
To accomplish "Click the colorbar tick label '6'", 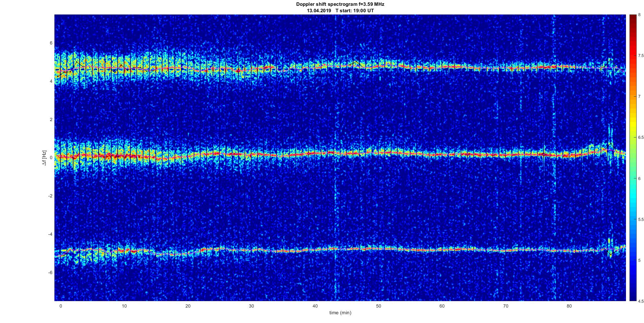I will click(x=639, y=178).
